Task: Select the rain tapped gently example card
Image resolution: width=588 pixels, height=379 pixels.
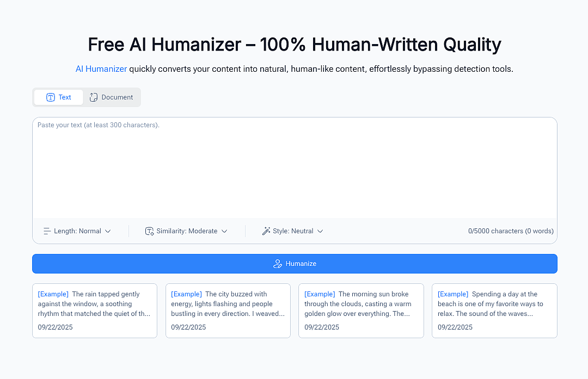Action: tap(95, 310)
